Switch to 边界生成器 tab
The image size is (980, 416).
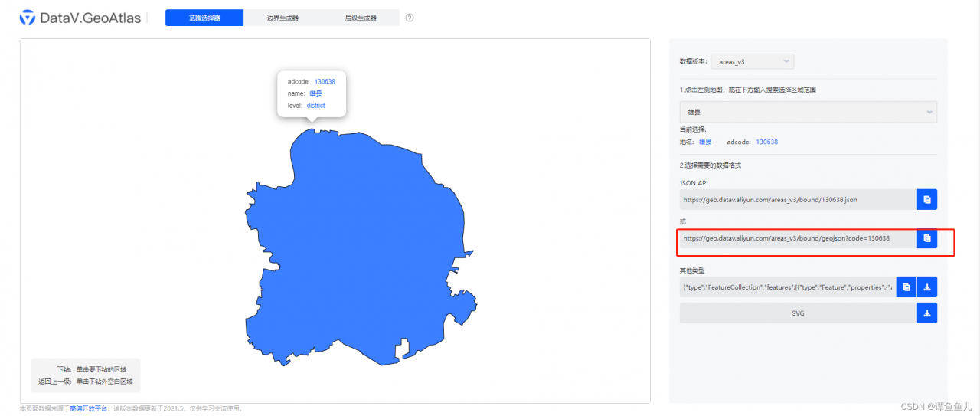[x=283, y=18]
